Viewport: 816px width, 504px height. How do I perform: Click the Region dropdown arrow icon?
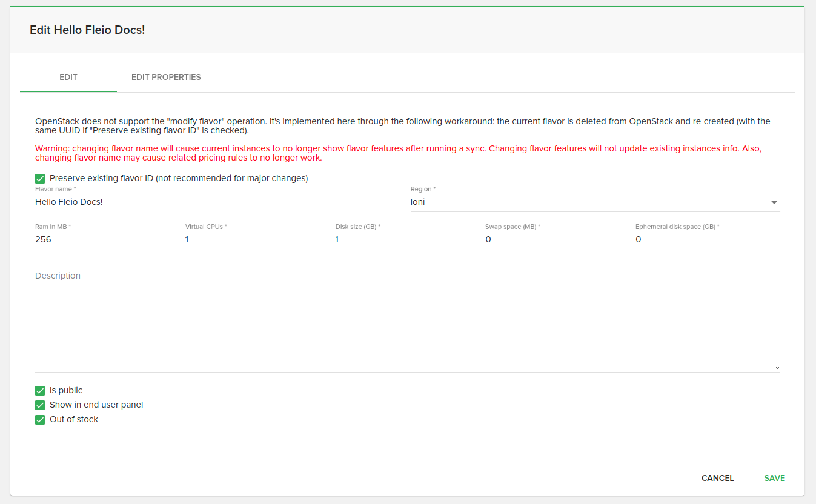tap(774, 202)
